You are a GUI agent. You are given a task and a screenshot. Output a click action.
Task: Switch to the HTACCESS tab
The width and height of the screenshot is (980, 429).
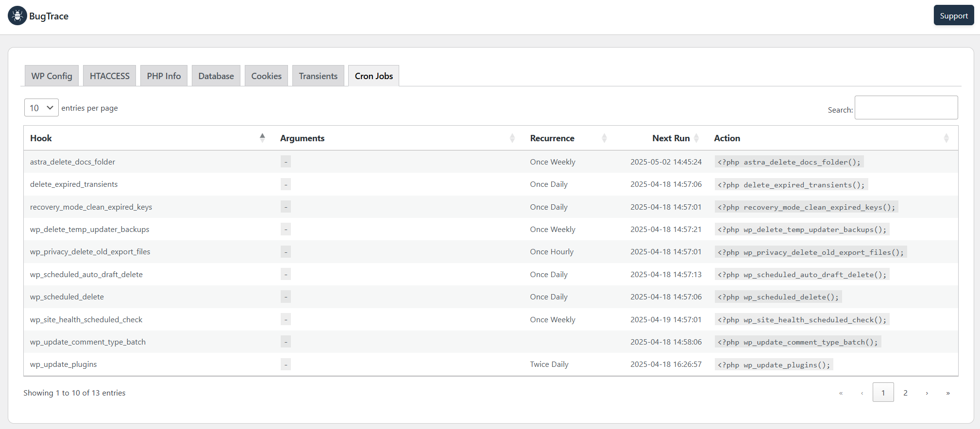click(x=110, y=76)
